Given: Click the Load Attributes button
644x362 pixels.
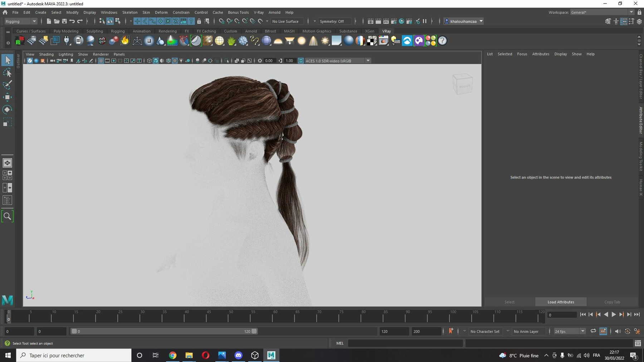Looking at the screenshot, I should (561, 302).
